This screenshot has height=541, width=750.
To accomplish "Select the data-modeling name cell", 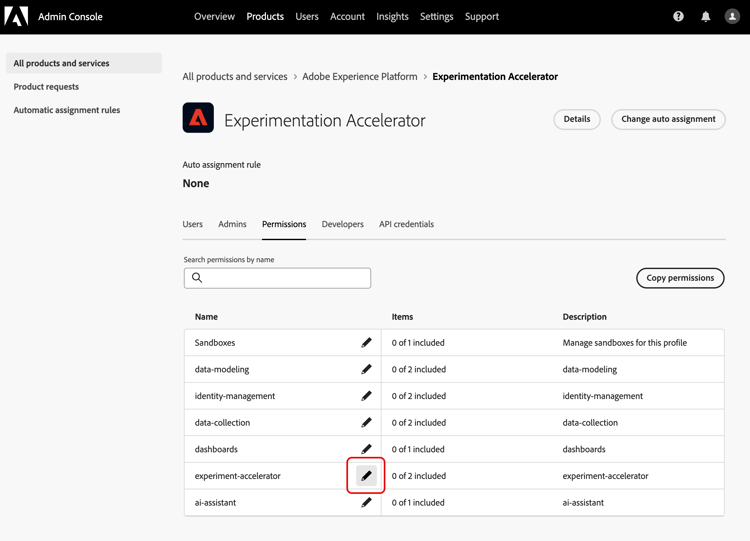I will pyautogui.click(x=222, y=369).
